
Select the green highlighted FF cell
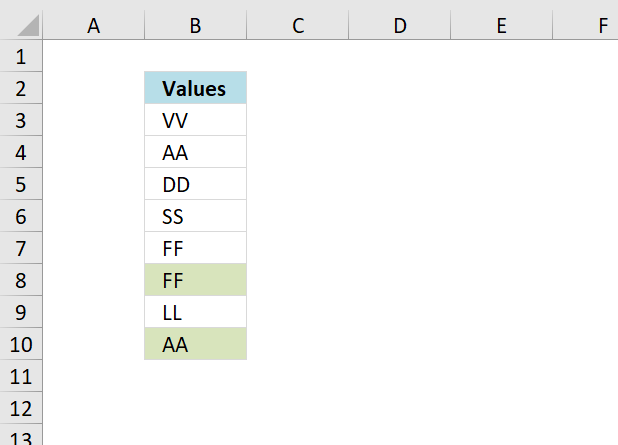[x=195, y=280]
